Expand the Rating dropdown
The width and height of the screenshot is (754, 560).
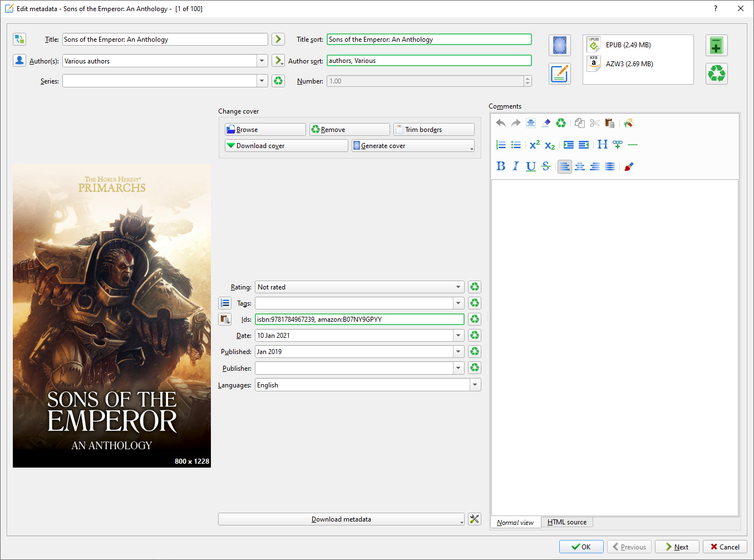[x=458, y=287]
